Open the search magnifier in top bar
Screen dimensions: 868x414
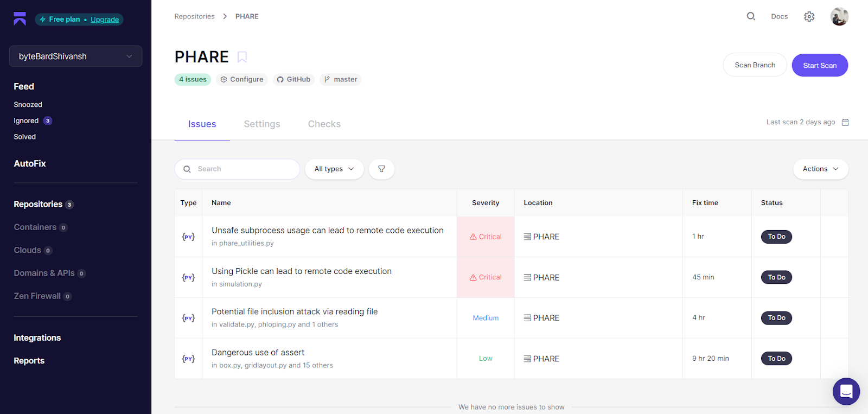click(751, 16)
